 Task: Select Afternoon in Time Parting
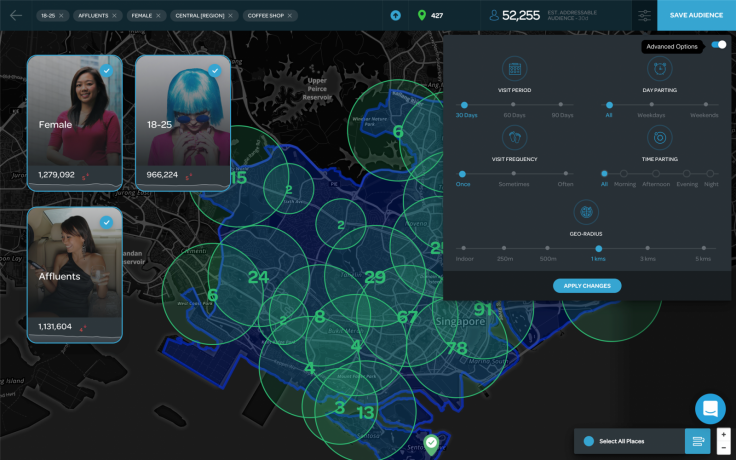click(656, 174)
